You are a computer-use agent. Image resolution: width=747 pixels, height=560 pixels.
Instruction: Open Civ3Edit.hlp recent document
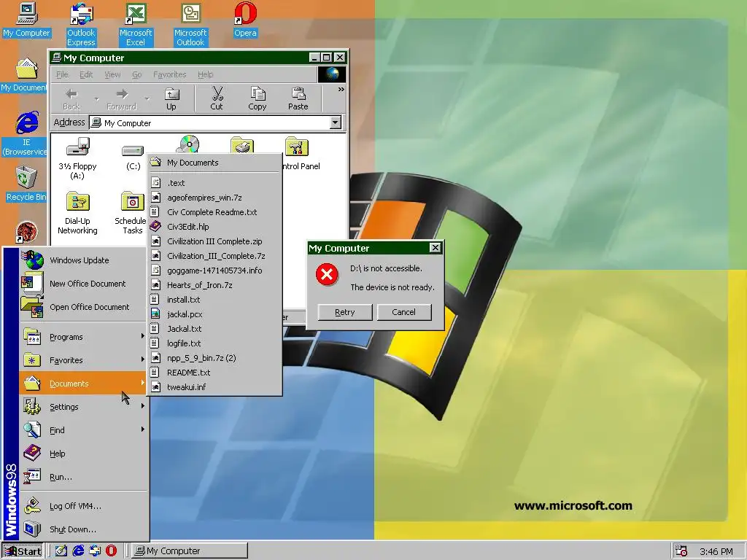coord(214,227)
